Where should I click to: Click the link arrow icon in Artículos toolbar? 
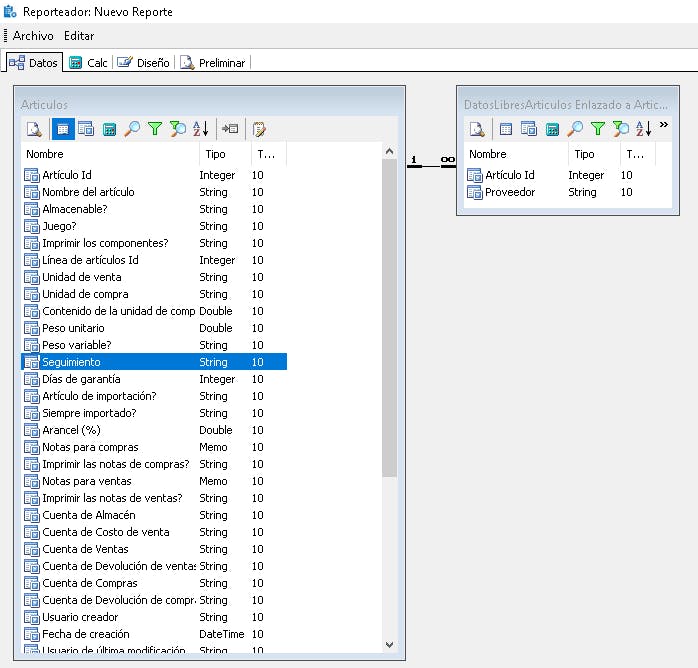coord(230,129)
